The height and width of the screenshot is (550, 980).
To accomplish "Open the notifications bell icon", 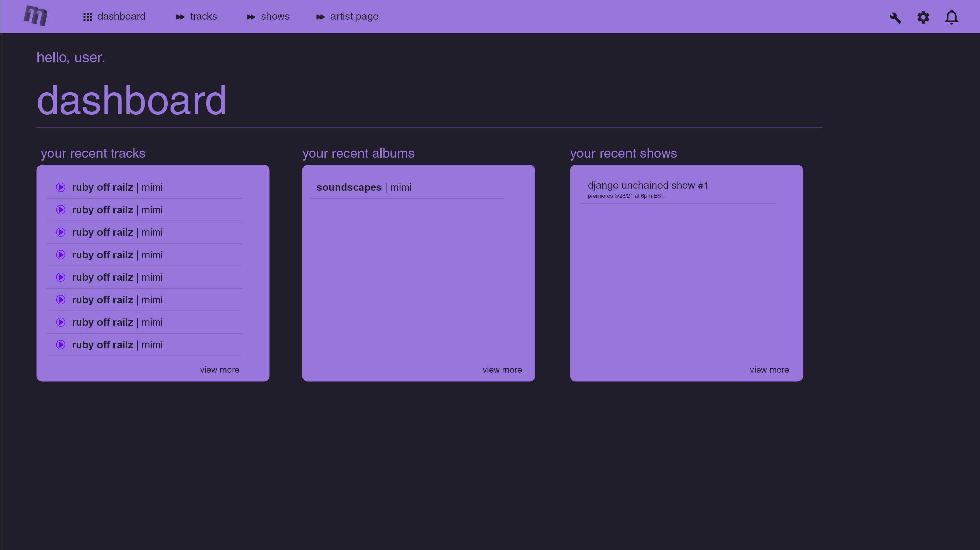I will coord(951,17).
